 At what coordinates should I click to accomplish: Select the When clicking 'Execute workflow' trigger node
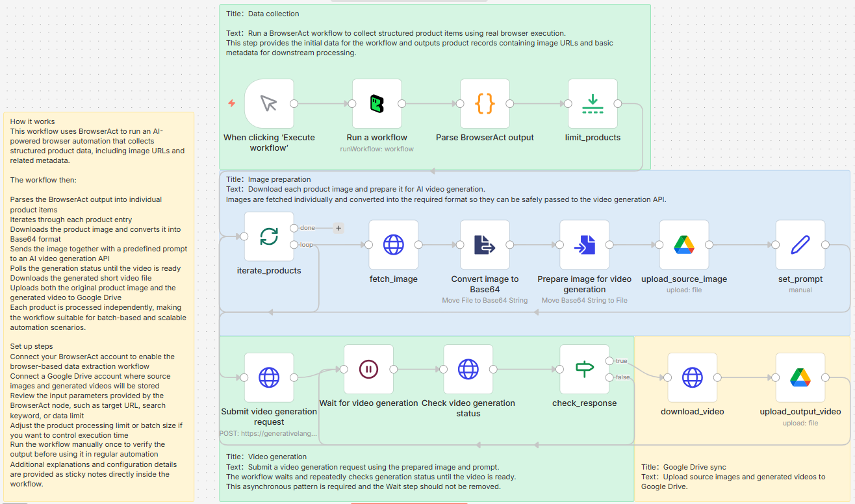[x=269, y=103]
